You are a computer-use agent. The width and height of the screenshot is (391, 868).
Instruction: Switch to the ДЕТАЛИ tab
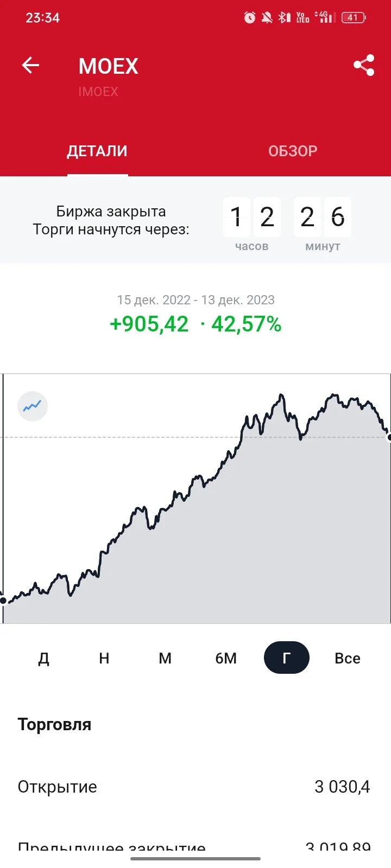pyautogui.click(x=97, y=151)
